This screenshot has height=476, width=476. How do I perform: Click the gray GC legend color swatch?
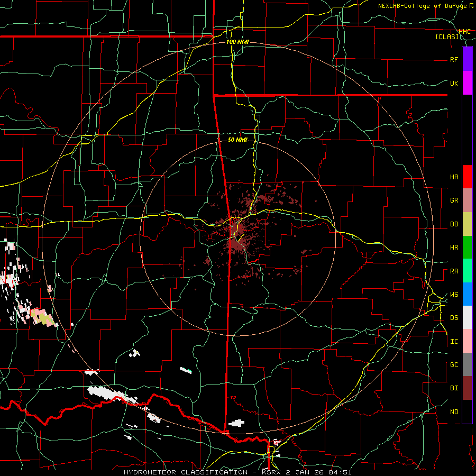click(x=467, y=364)
